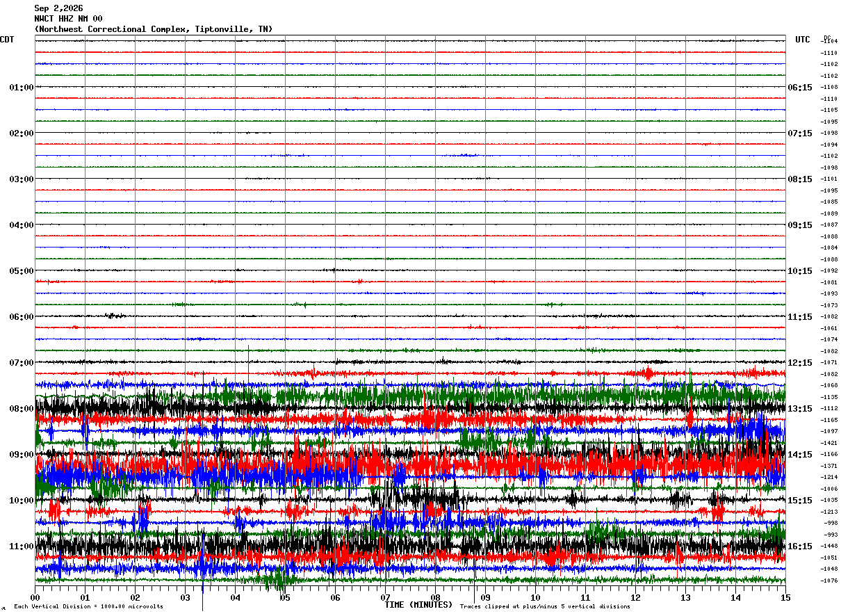Click the 07:00 CDT row label

click(x=22, y=363)
